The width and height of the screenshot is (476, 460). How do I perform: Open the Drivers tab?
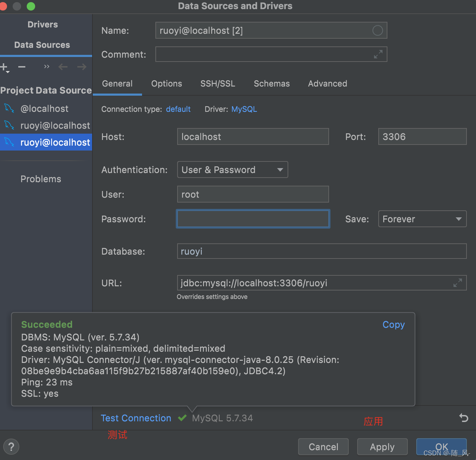43,25
